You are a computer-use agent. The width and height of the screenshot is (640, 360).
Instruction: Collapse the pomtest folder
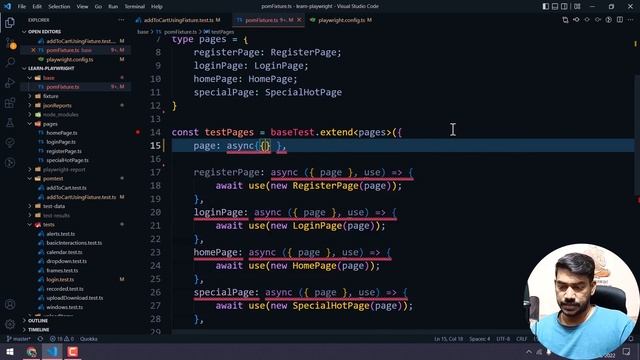pyautogui.click(x=53, y=179)
